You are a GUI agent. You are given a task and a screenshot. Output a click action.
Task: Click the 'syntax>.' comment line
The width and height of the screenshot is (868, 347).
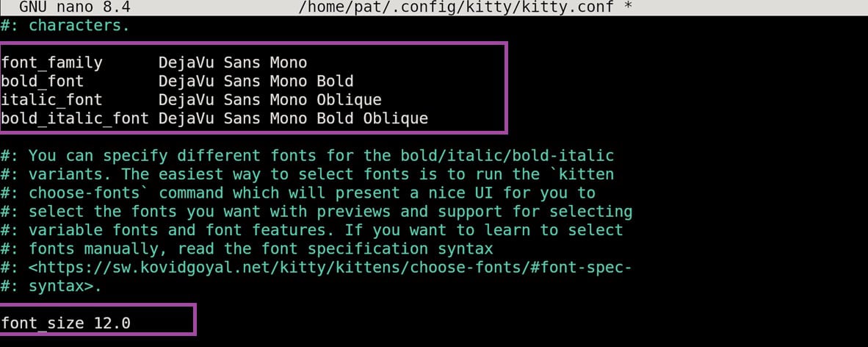pyautogui.click(x=65, y=286)
